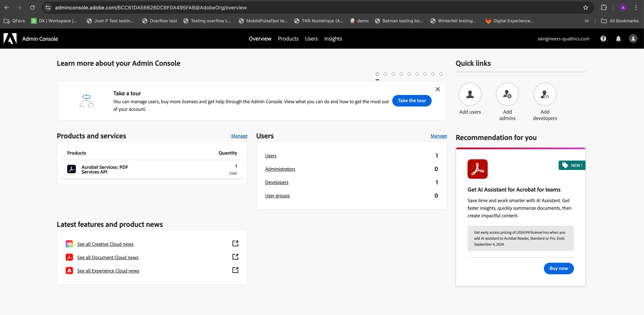Image resolution: width=644 pixels, height=315 pixels.
Task: Switch to the Insights tab
Action: 333,39
